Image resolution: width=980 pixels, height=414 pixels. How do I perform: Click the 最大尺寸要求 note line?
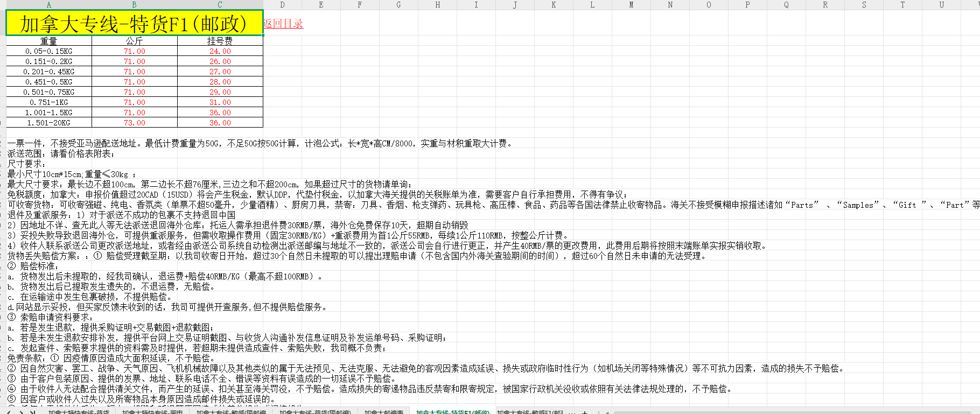point(210,184)
